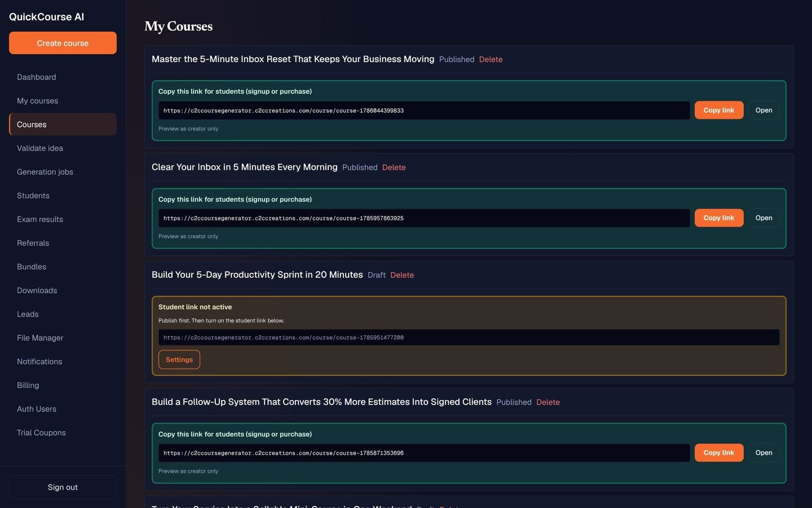
Task: Click the course-1785951477200 link field
Action: (469, 337)
